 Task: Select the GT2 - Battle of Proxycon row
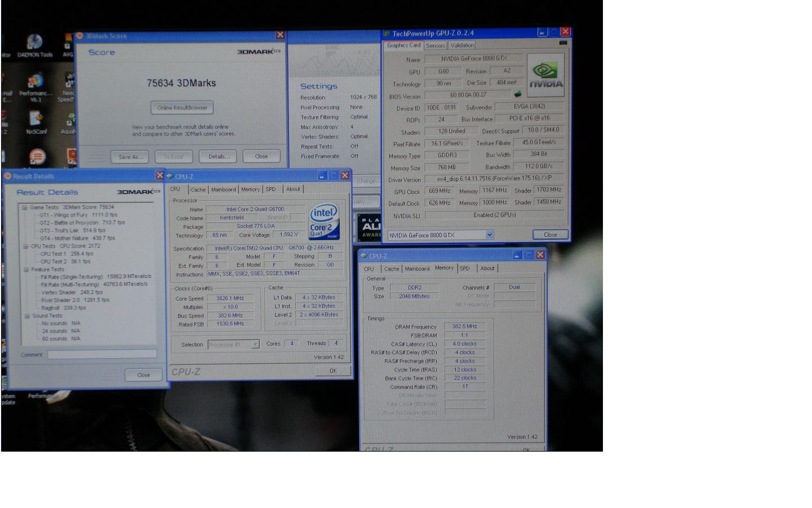tap(82, 223)
